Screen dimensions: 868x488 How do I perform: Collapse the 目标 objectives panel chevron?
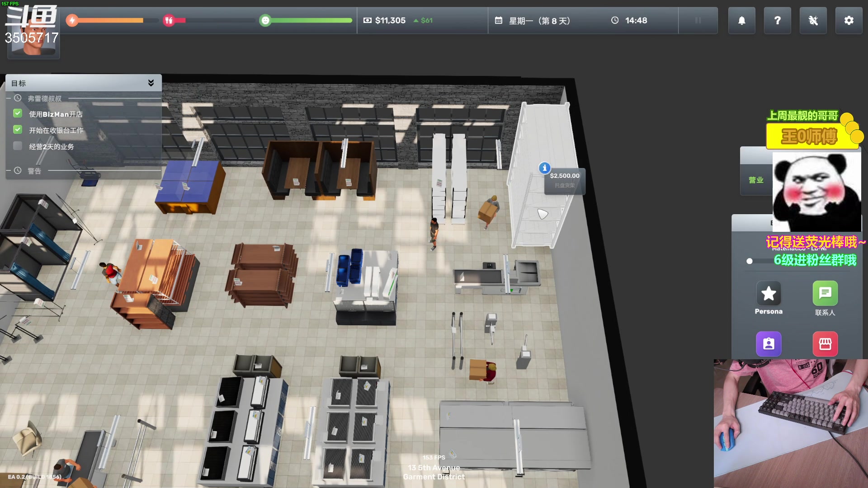click(151, 83)
